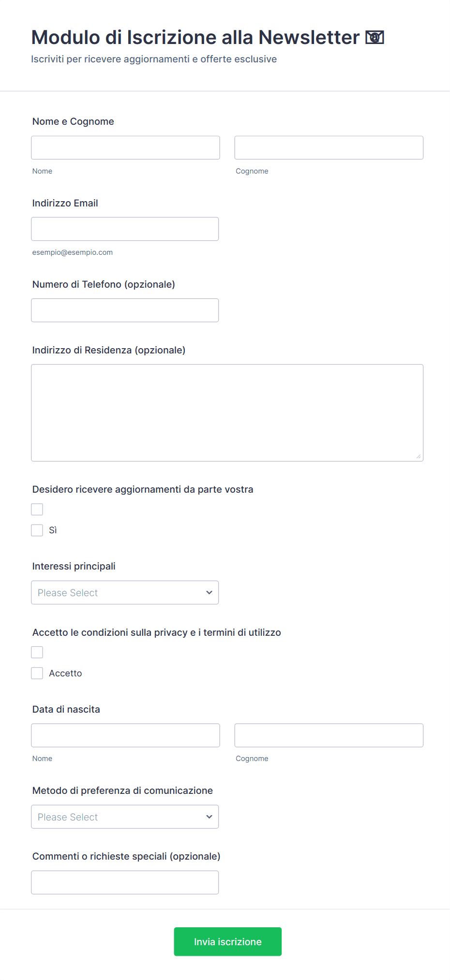Click the chevron arrow in Metodo di preferenza
The image size is (450, 980).
pyautogui.click(x=209, y=817)
